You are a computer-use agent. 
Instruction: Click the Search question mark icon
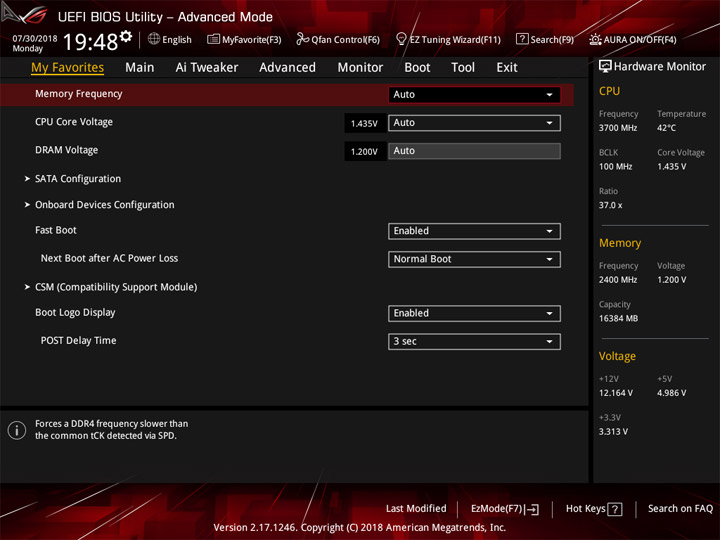pyautogui.click(x=522, y=39)
